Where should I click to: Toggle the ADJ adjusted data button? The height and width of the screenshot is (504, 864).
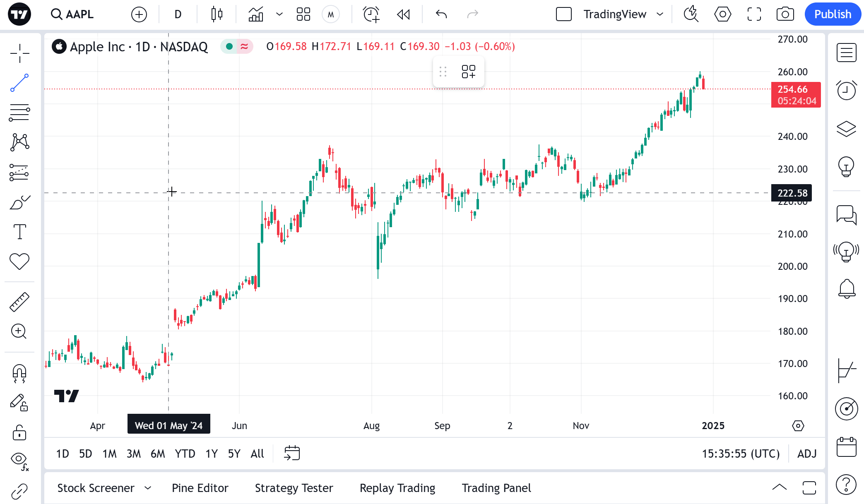tap(807, 454)
